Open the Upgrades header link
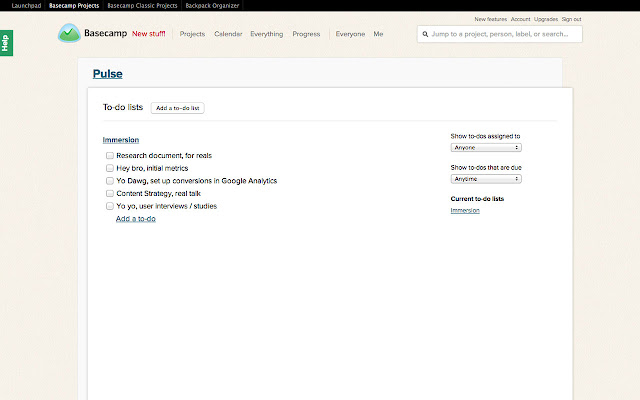Image resolution: width=640 pixels, height=400 pixels. click(x=546, y=19)
